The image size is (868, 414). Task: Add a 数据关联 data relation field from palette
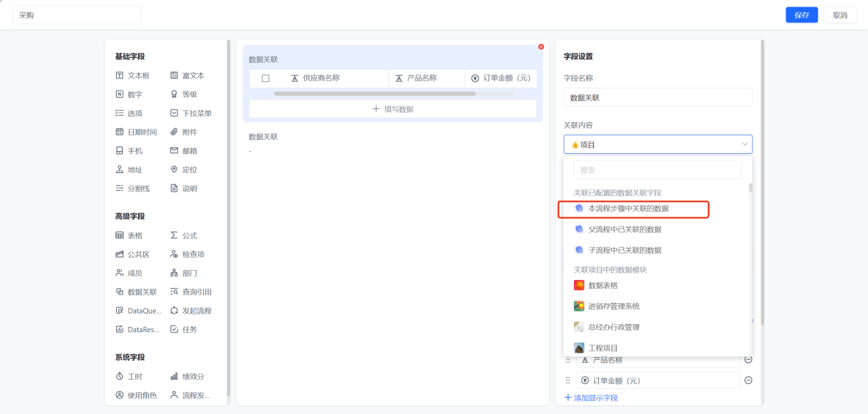[x=137, y=292]
